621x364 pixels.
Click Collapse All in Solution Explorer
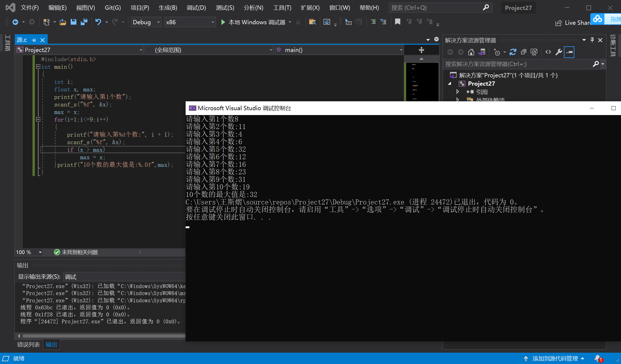point(523,52)
